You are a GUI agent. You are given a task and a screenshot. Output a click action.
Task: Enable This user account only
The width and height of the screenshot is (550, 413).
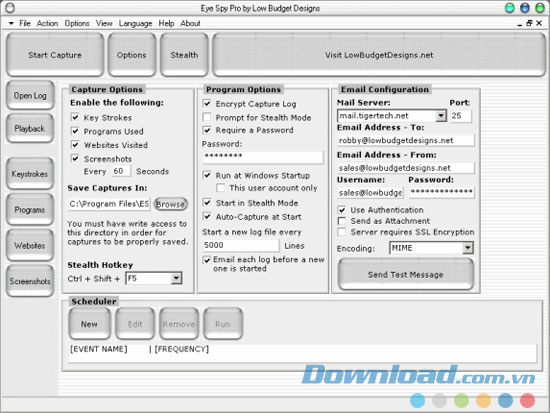pyautogui.click(x=221, y=188)
